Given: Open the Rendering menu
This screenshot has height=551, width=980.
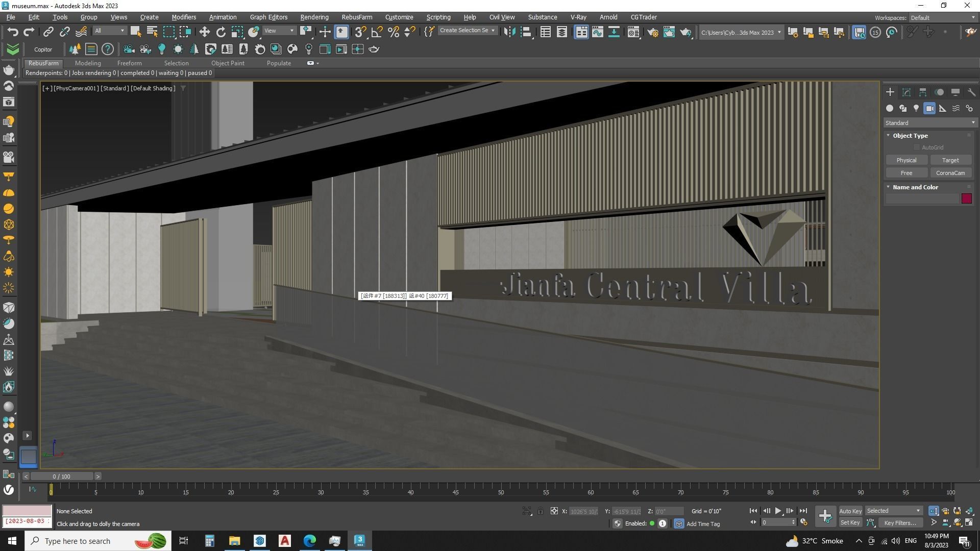Looking at the screenshot, I should [x=314, y=17].
